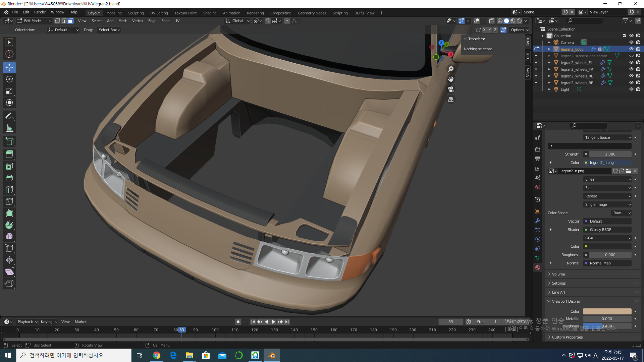Activate the Annotate pencil tool
Image resolution: width=644 pixels, height=362 pixels.
(9, 116)
